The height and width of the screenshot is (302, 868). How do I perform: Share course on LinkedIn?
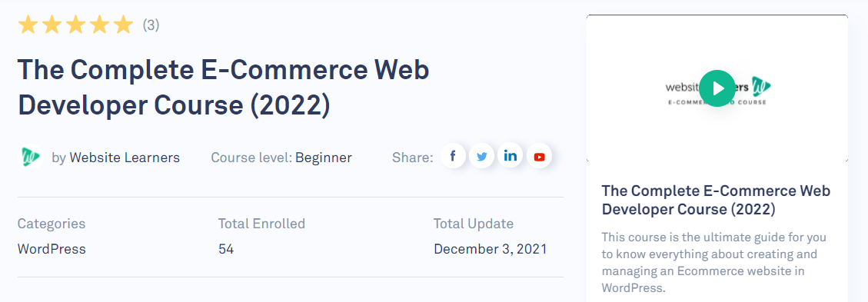click(x=510, y=157)
